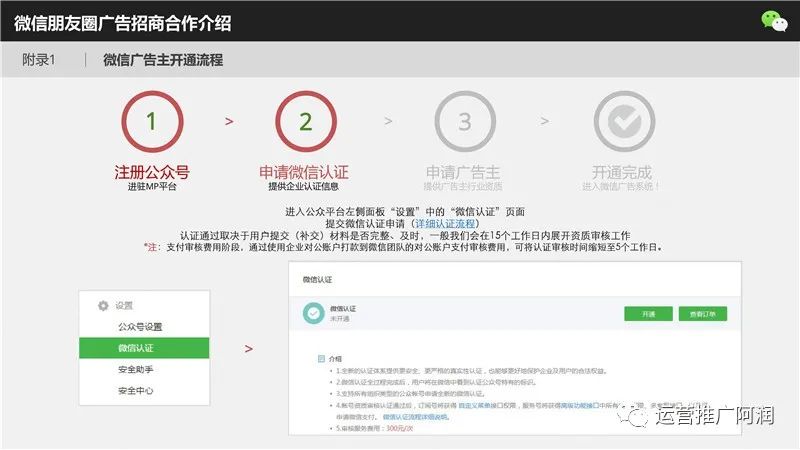Open the 高级功能接口 link
This screenshot has width=800, height=450.
pos(579,406)
